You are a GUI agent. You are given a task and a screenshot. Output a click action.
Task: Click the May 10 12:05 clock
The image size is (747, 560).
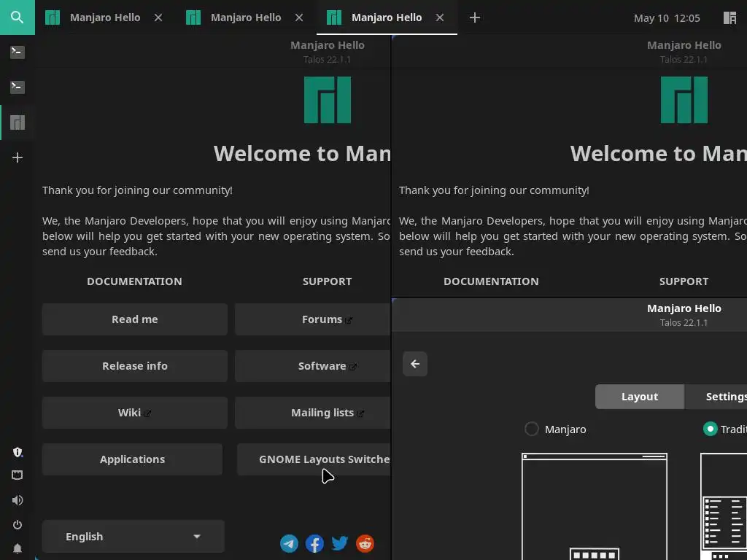point(667,18)
